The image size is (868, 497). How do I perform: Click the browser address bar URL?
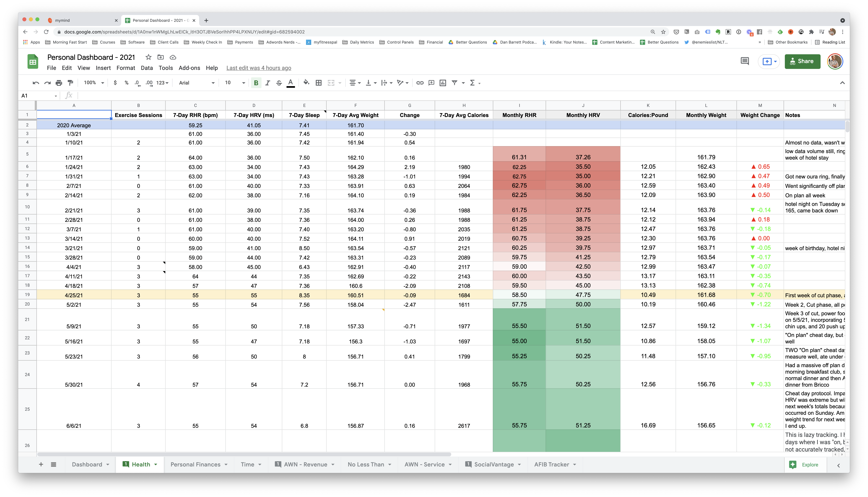[x=185, y=32]
